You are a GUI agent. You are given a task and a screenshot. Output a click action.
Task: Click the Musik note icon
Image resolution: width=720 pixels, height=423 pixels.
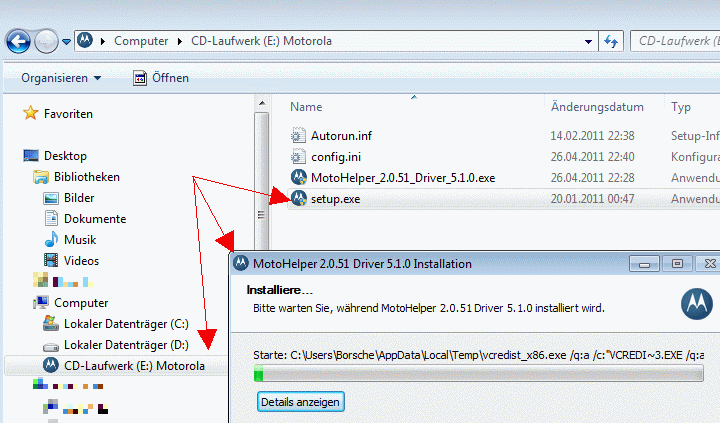(51, 239)
